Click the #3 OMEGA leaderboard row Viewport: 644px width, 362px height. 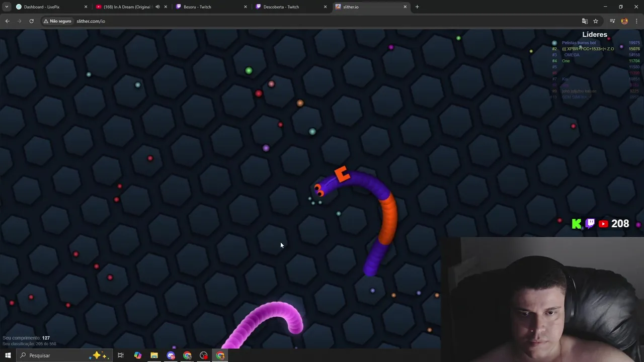pos(596,55)
